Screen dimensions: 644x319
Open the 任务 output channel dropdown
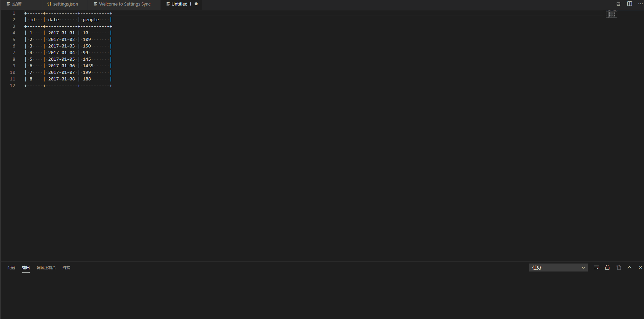(558, 268)
